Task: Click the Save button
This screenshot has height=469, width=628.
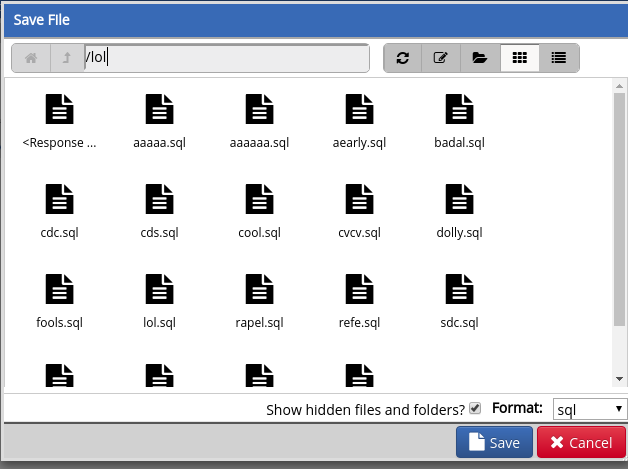Action: coord(494,443)
